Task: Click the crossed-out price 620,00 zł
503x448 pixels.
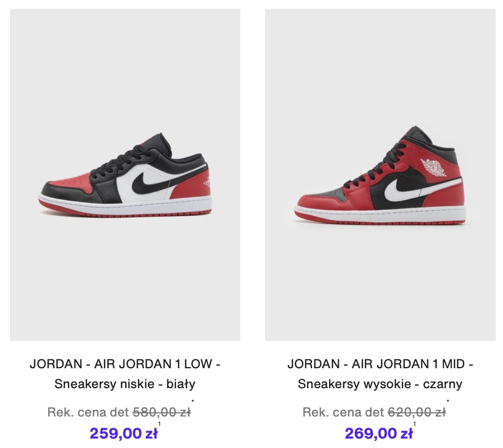Action: 417,412
